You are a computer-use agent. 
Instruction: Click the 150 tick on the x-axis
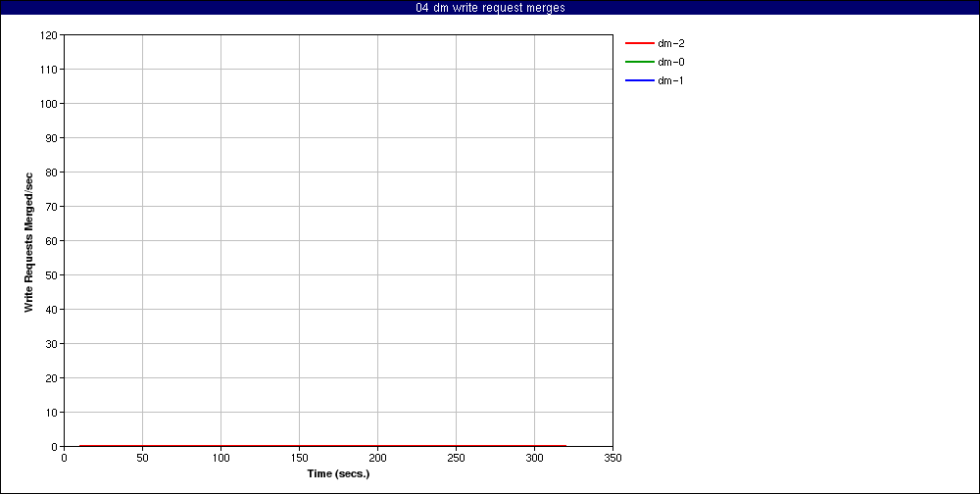coord(299,457)
